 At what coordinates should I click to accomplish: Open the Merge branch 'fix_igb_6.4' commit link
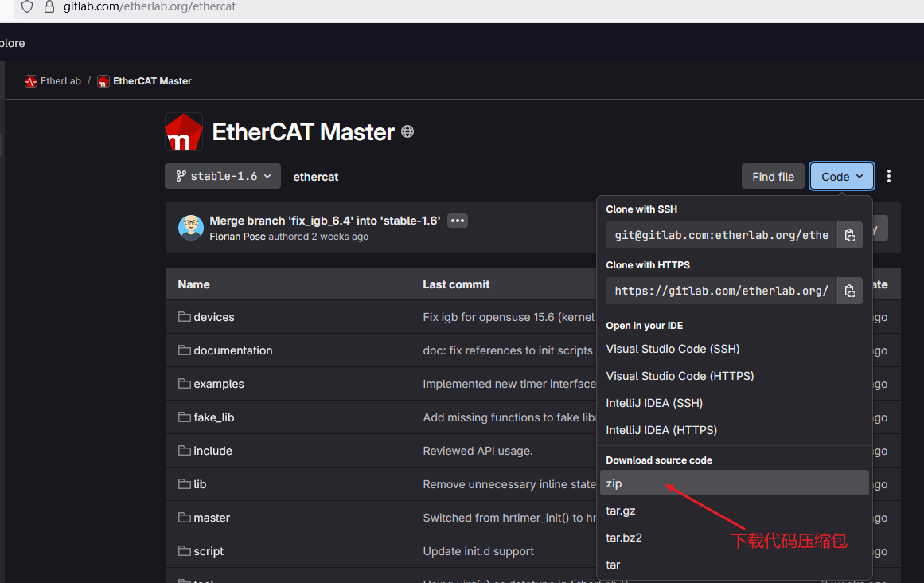(x=325, y=221)
